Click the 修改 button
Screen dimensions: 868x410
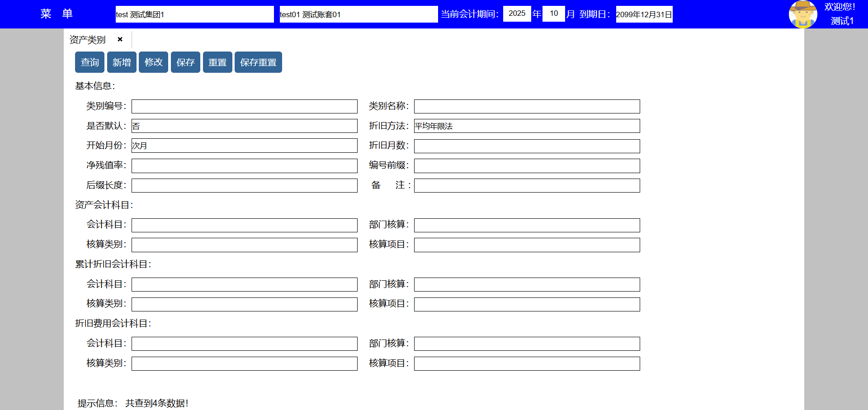[x=153, y=62]
